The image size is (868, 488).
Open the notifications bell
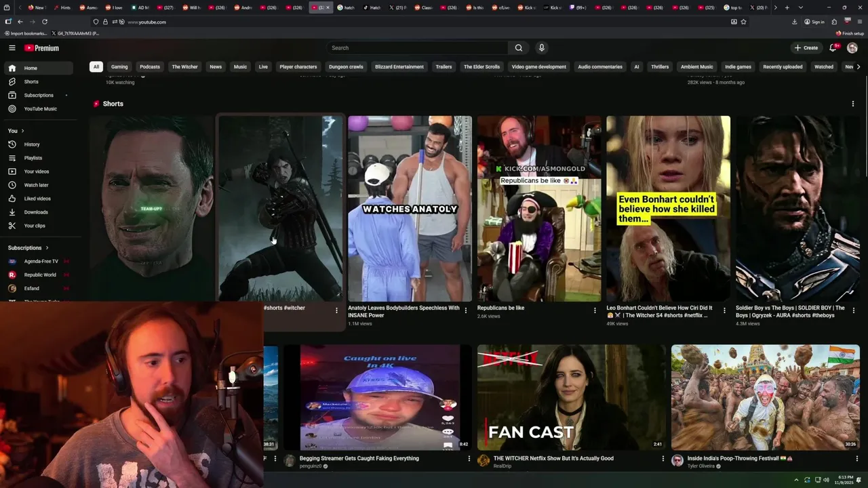pyautogui.click(x=833, y=47)
